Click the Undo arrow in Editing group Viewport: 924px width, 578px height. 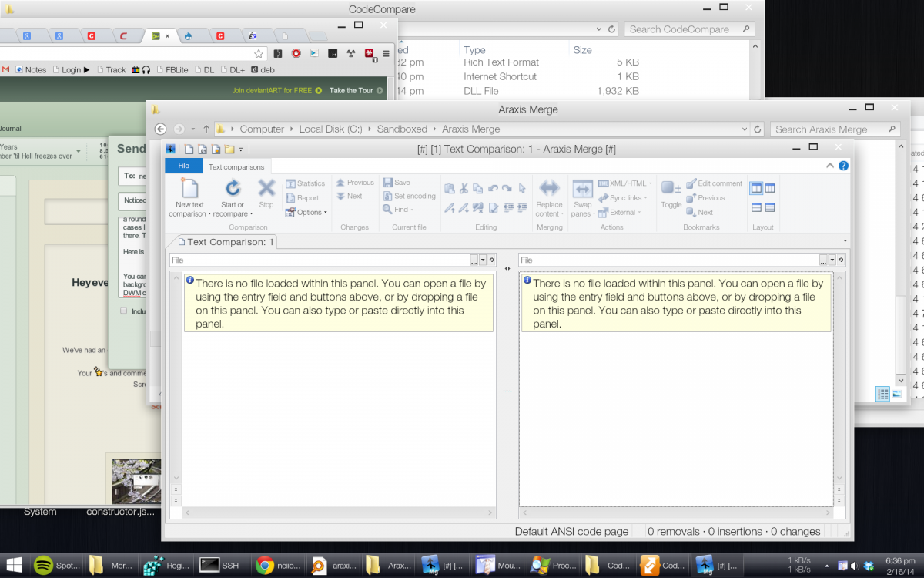[x=493, y=188]
